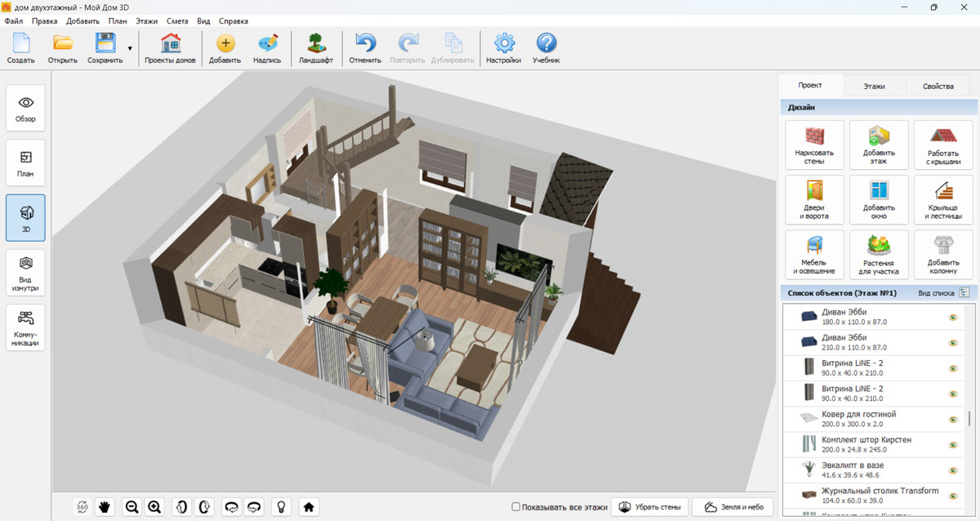
Task: Toggle the light bulb lighting icon
Action: 282,507
